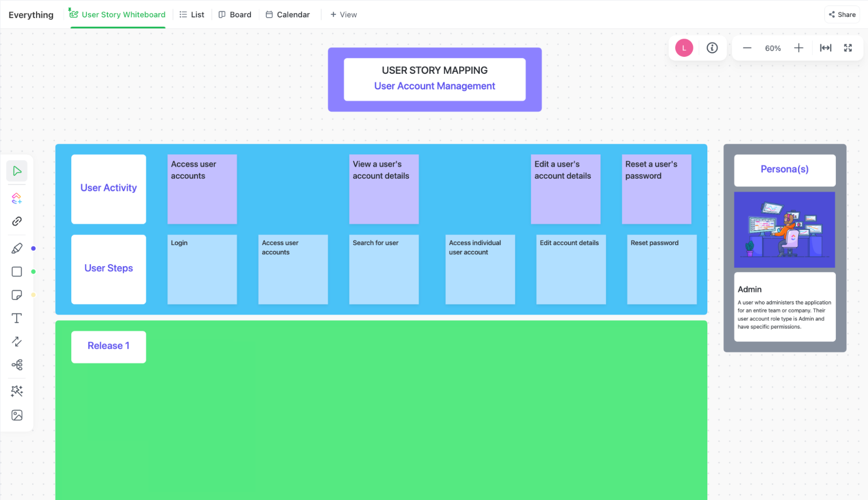The width and height of the screenshot is (868, 500).
Task: Select the link embed tool
Action: (17, 222)
